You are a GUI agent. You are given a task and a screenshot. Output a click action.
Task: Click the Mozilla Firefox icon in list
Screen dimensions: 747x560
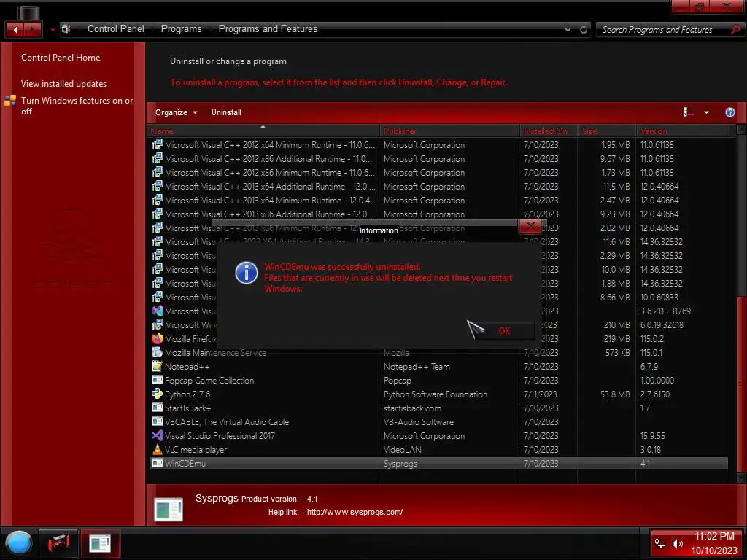(158, 338)
